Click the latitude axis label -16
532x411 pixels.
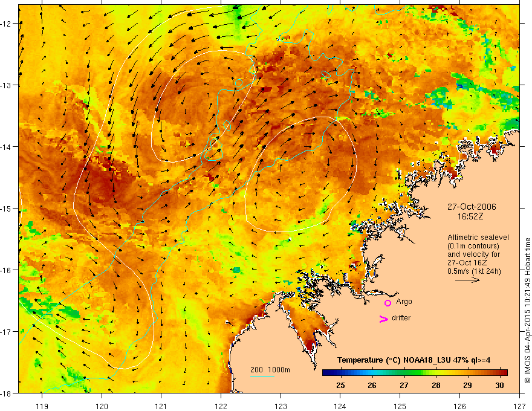click(6, 270)
